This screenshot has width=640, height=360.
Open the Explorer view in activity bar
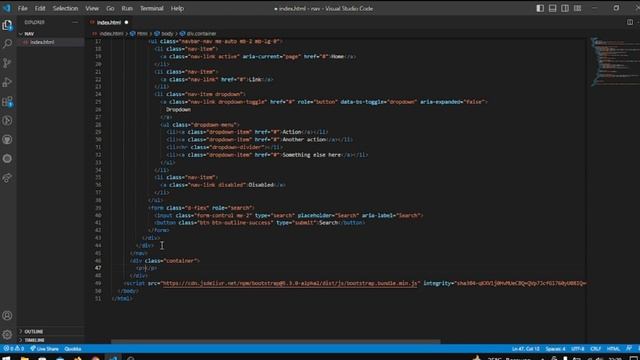[7, 25]
